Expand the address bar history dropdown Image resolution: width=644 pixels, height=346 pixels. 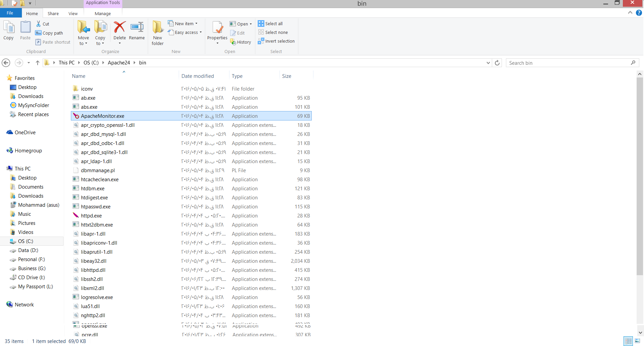(x=488, y=63)
